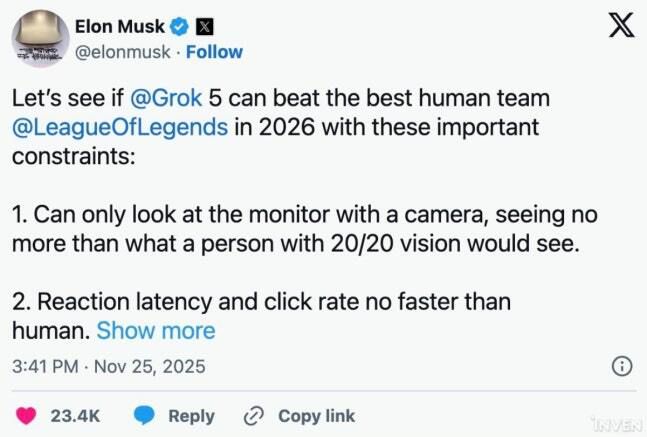Click the X logo in the top-right corner
This screenshot has height=437, width=647.
(621, 28)
